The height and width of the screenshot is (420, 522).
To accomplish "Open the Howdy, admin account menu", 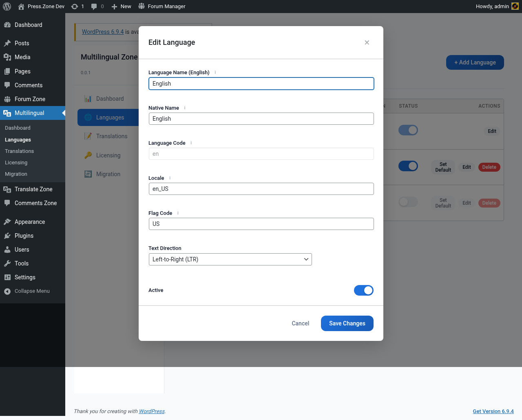I will (497, 6).
